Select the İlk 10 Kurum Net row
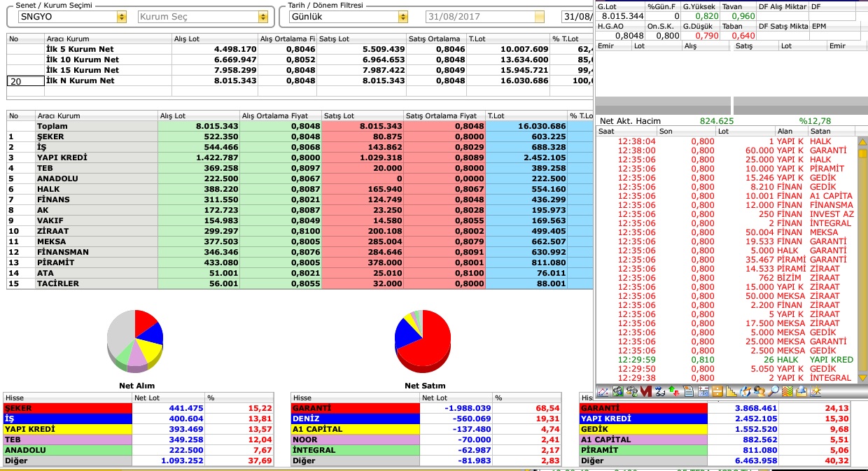 [300, 59]
